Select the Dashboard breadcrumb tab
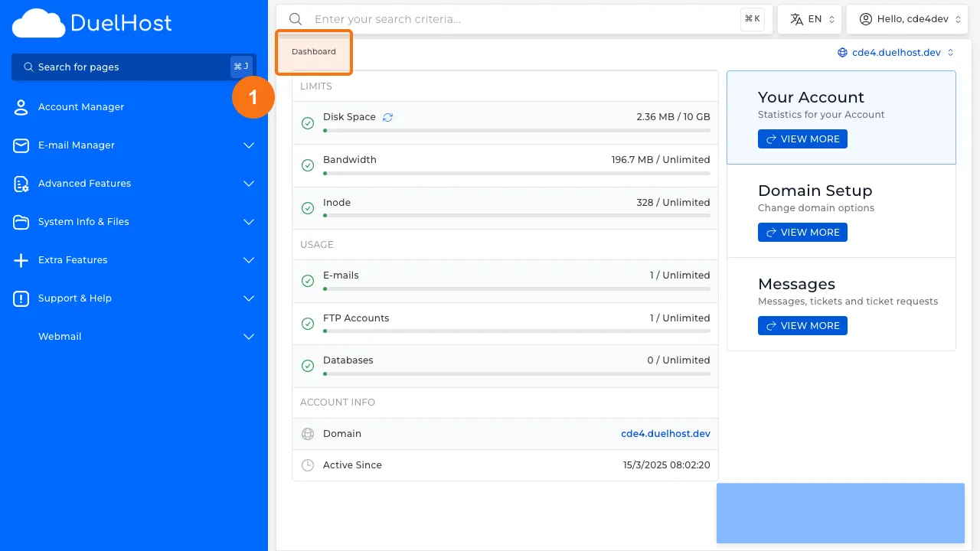Image resolution: width=980 pixels, height=551 pixels. point(313,51)
